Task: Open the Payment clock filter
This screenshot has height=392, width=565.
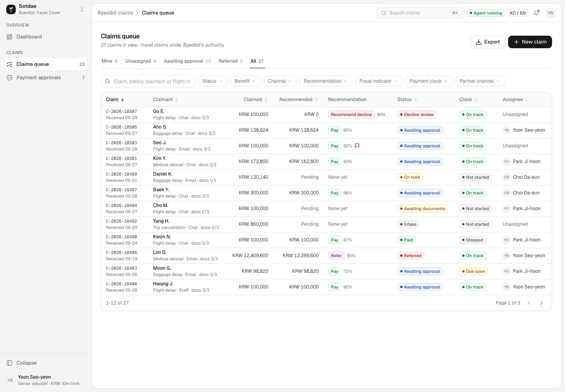Action: pyautogui.click(x=429, y=81)
